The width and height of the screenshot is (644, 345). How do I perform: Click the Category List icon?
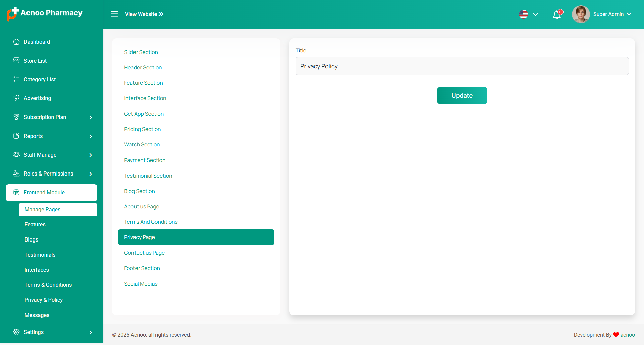click(x=16, y=79)
